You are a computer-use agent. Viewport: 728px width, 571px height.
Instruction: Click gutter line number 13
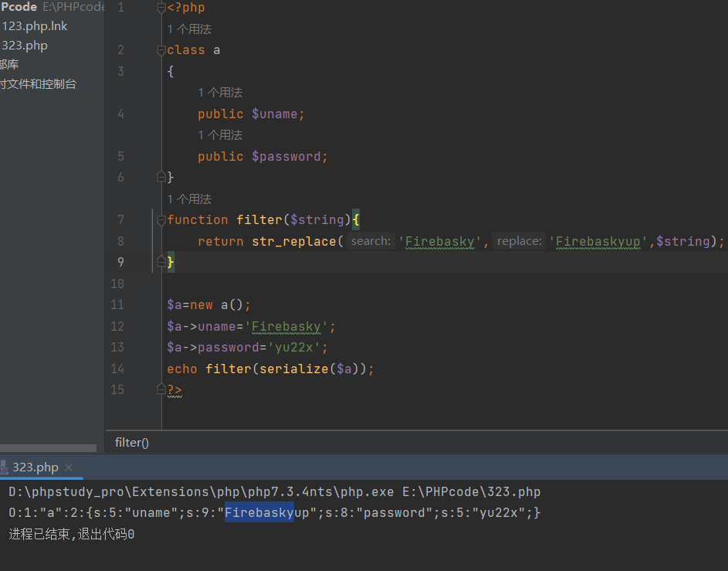pyautogui.click(x=117, y=348)
